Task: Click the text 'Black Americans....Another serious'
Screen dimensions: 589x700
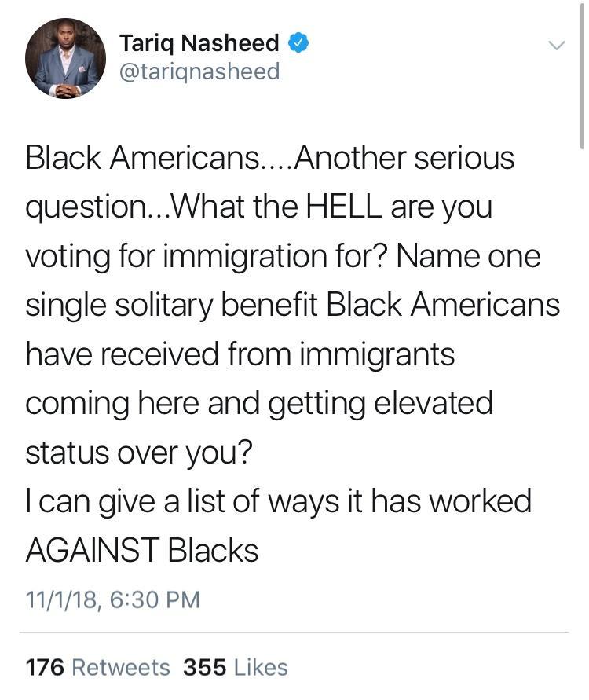Action: click(x=270, y=158)
